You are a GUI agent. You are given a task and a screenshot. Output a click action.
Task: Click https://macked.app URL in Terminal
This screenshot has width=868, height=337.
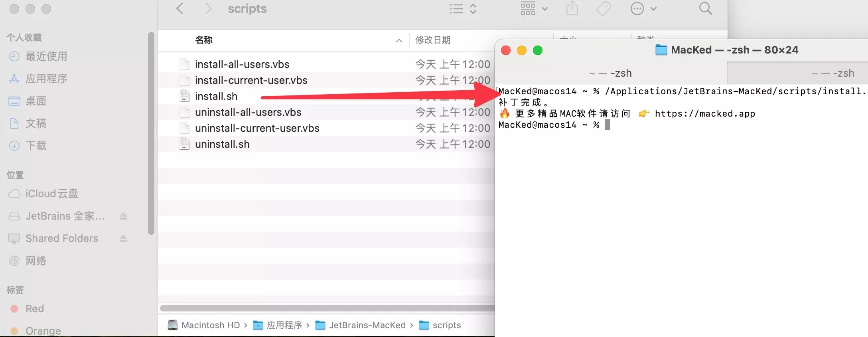click(x=705, y=114)
